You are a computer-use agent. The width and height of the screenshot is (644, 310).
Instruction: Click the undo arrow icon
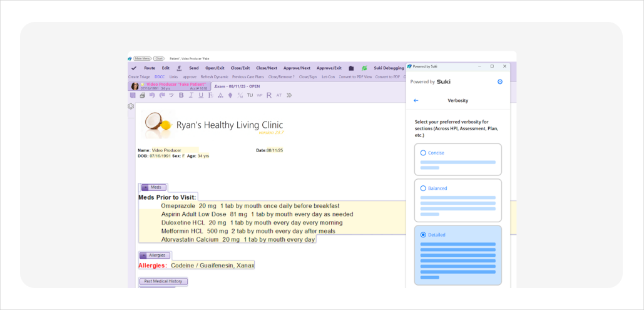pyautogui.click(x=151, y=95)
